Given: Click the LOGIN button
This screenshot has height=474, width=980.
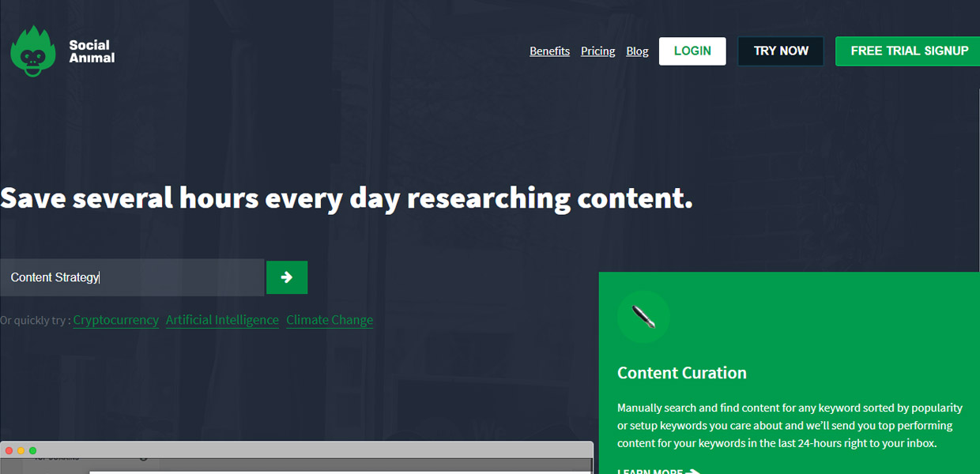Looking at the screenshot, I should (692, 51).
